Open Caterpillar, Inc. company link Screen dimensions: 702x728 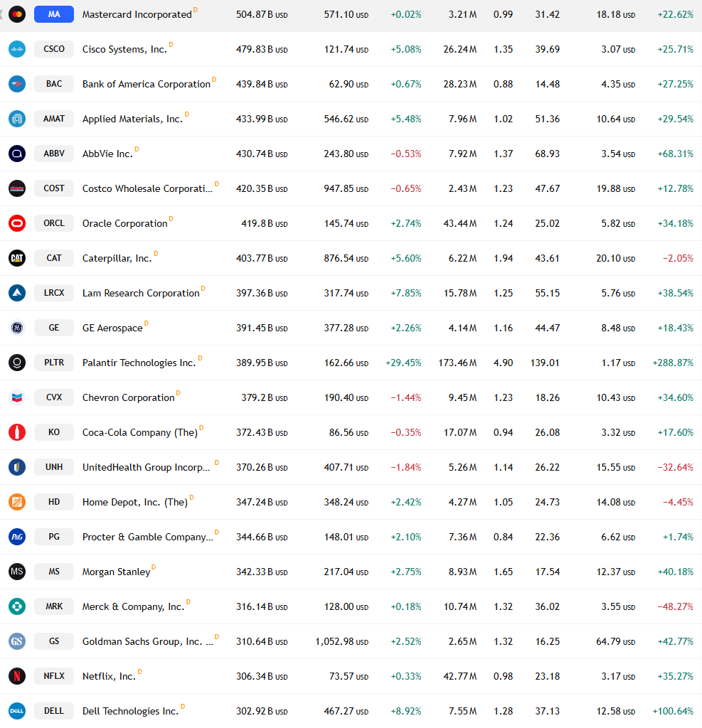(x=117, y=258)
